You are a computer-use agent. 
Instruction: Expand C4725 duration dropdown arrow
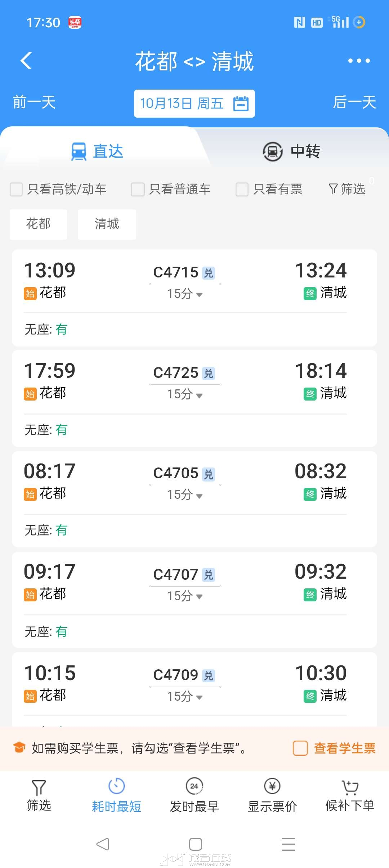click(199, 395)
